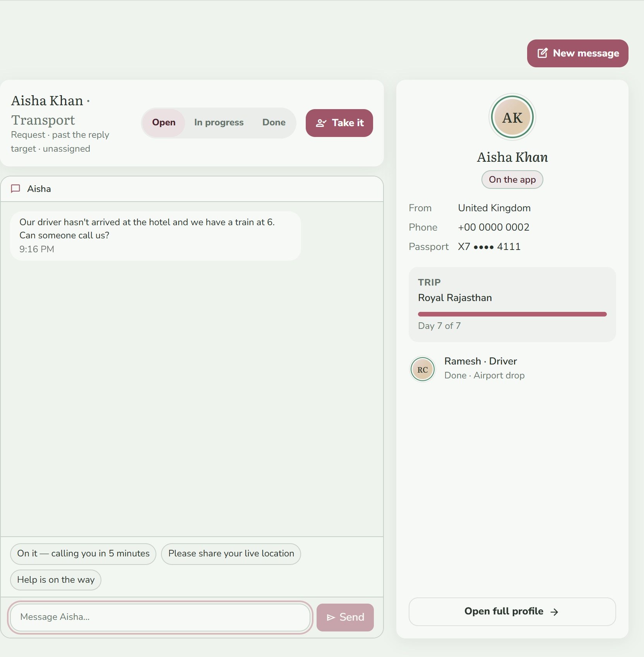This screenshot has width=644, height=657.
Task: Click the 9:16 PM message timestamp
Action: click(37, 249)
